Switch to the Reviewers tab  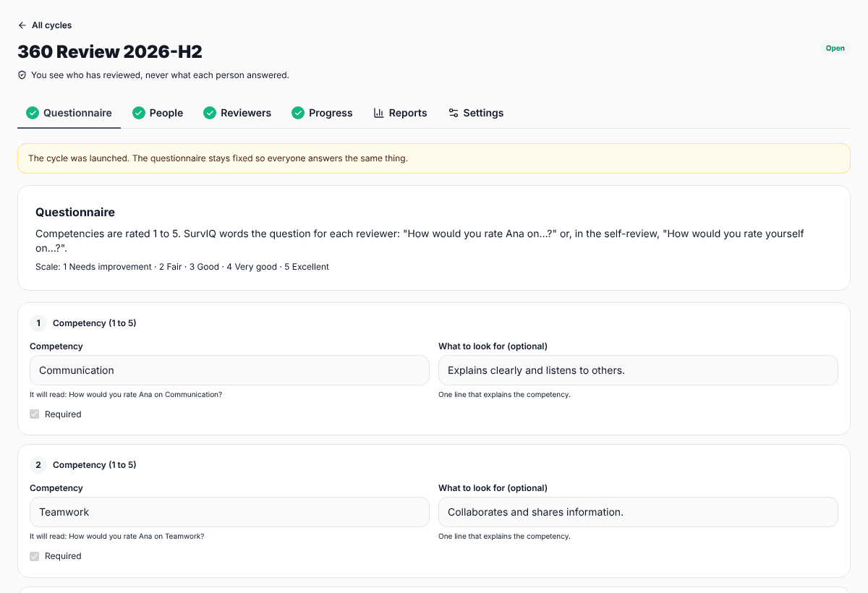click(x=237, y=113)
